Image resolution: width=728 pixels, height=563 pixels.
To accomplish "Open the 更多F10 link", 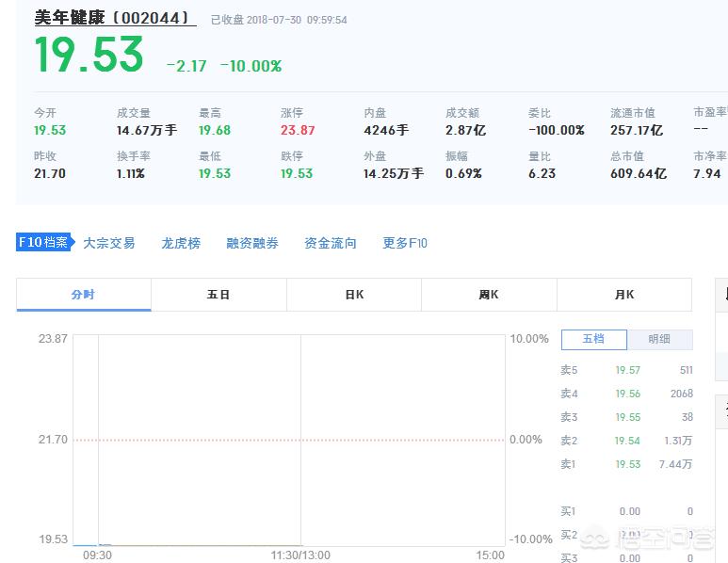I will (x=404, y=243).
